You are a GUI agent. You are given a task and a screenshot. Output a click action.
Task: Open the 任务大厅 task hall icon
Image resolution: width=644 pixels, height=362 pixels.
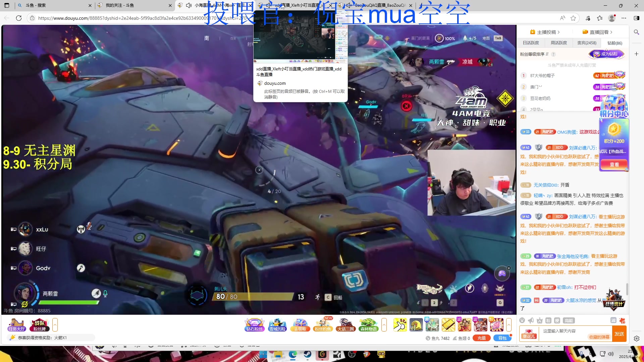click(17, 324)
